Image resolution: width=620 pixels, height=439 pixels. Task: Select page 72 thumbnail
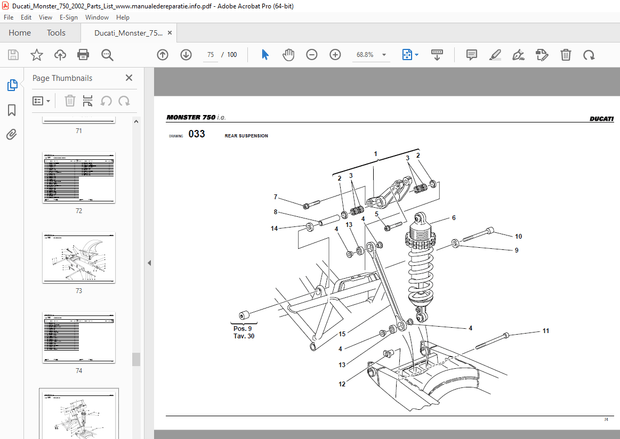click(x=79, y=178)
